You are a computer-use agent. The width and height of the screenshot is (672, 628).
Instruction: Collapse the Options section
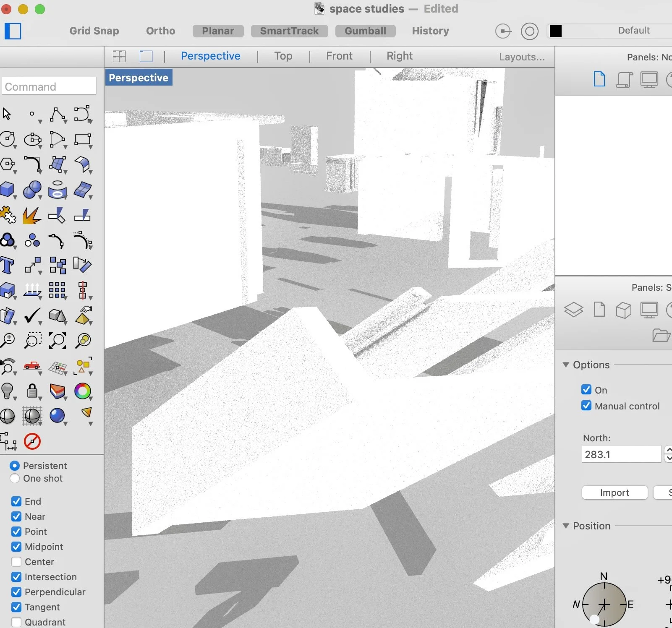click(566, 365)
